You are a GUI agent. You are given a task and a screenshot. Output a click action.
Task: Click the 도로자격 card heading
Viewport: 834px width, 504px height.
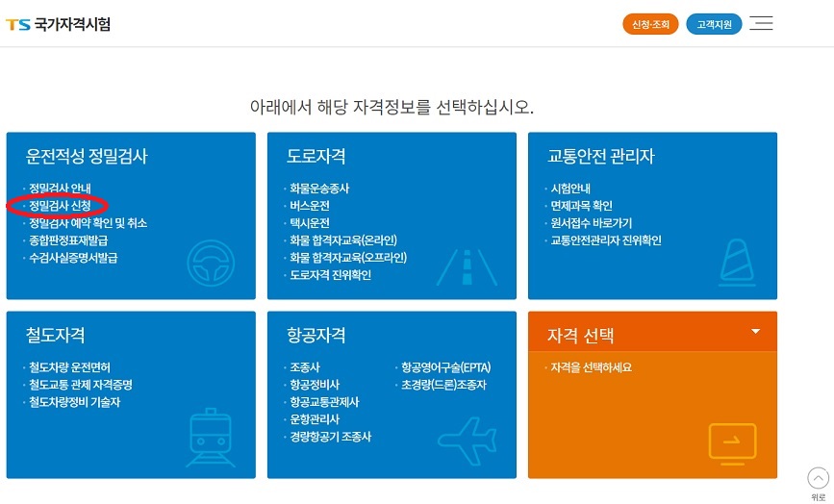click(316, 157)
